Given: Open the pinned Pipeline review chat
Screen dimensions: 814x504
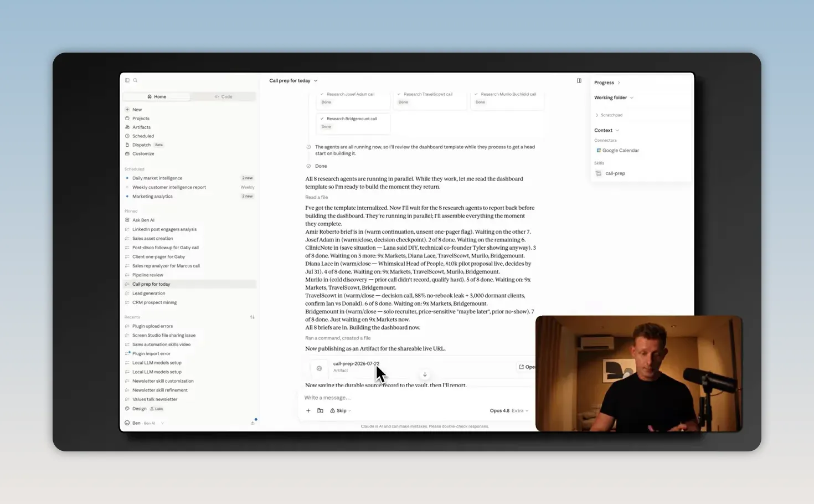Looking at the screenshot, I should (x=189, y=275).
